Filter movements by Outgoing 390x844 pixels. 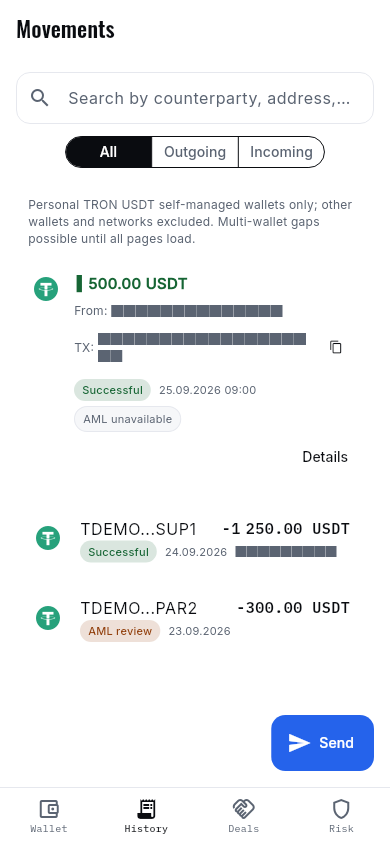click(x=195, y=152)
